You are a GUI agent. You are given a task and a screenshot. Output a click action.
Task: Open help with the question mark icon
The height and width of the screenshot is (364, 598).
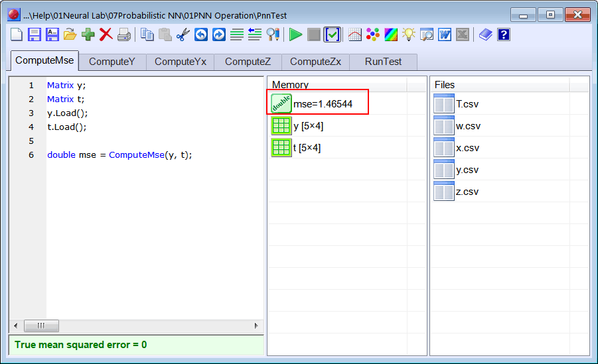[504, 34]
